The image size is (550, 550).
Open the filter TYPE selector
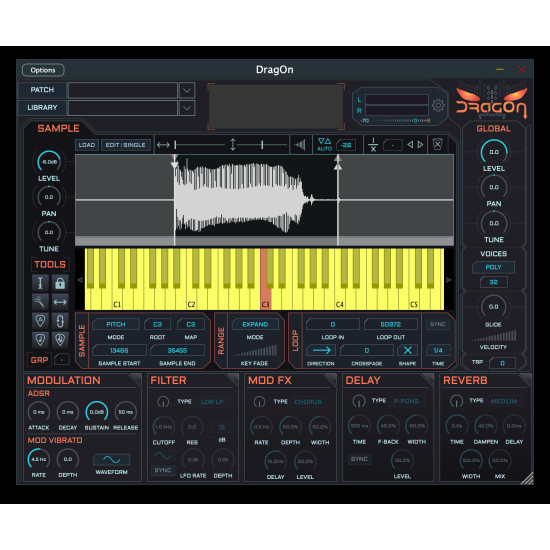(213, 402)
